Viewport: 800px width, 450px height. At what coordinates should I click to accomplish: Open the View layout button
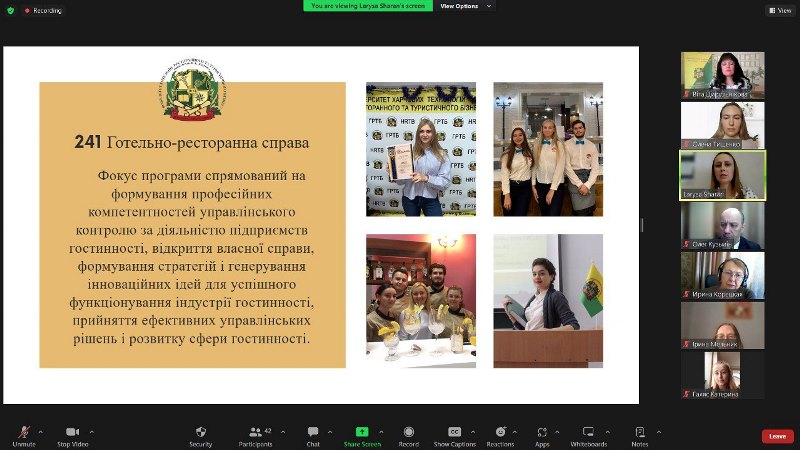(780, 10)
